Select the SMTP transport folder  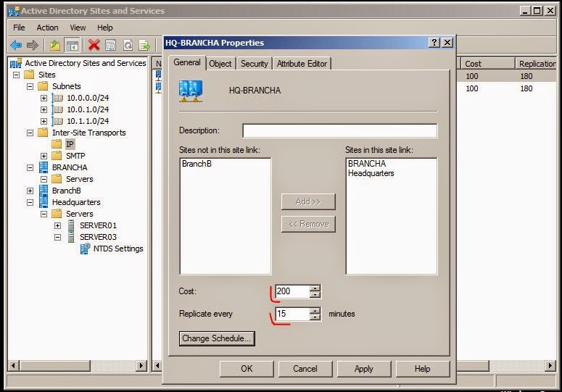75,156
